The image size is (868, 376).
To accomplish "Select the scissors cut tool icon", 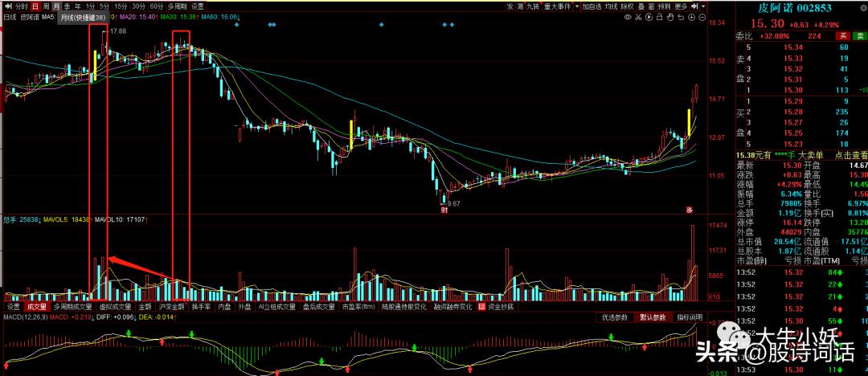I will click(638, 17).
